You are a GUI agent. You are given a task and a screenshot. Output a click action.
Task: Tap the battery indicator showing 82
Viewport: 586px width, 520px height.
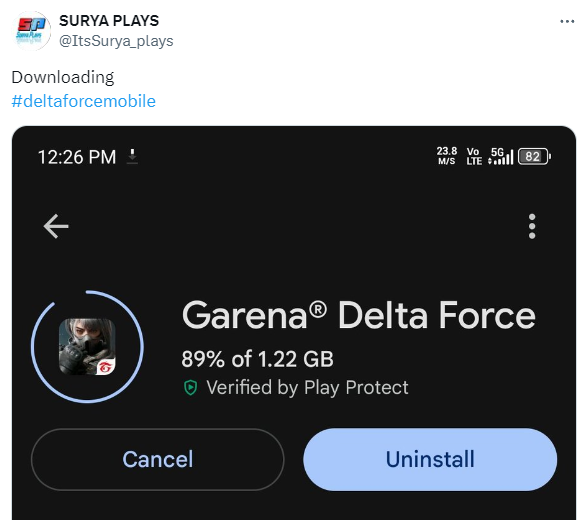coord(534,156)
